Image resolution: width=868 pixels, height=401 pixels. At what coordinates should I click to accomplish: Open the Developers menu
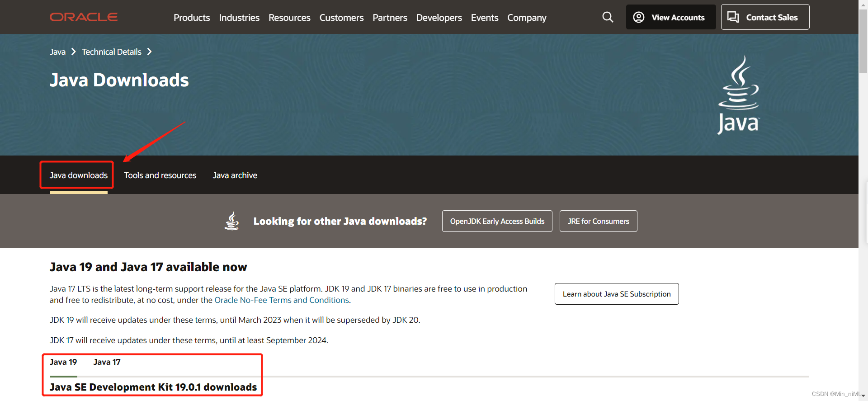point(439,18)
